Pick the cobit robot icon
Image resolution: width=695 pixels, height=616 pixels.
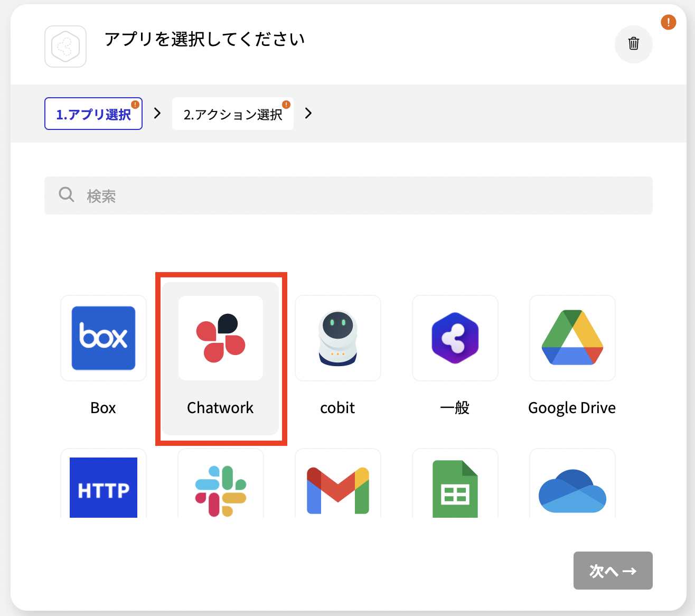(338, 338)
